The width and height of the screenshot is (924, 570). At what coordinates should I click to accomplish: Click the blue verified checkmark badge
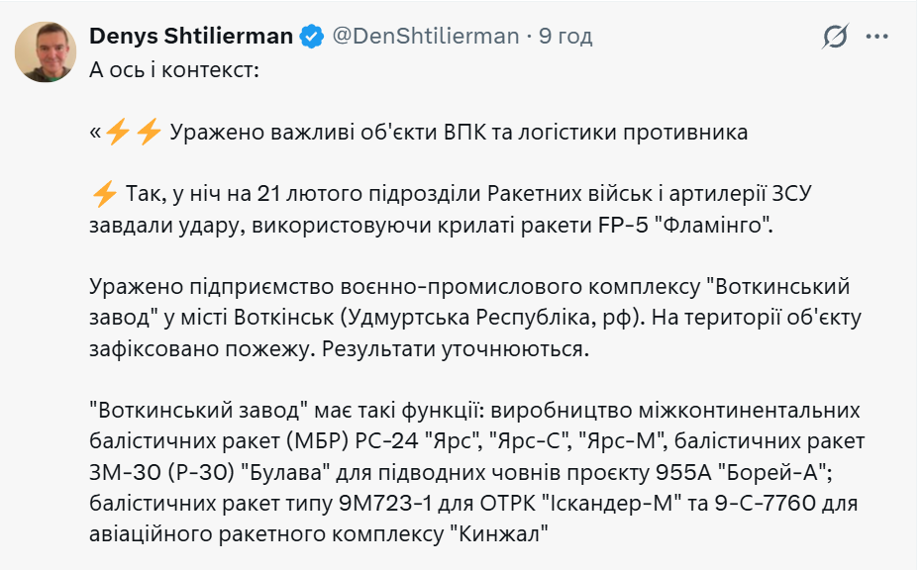click(x=313, y=37)
